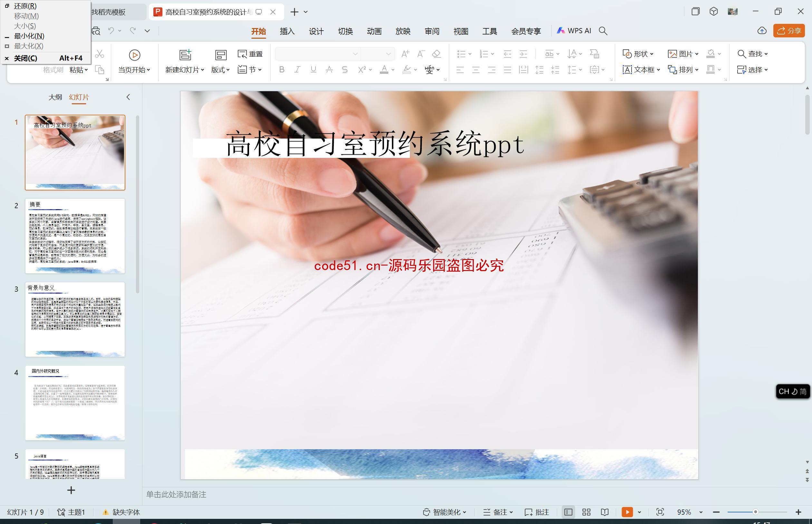This screenshot has width=812, height=524.
Task: Click the cube icon in title bar
Action: click(x=714, y=12)
